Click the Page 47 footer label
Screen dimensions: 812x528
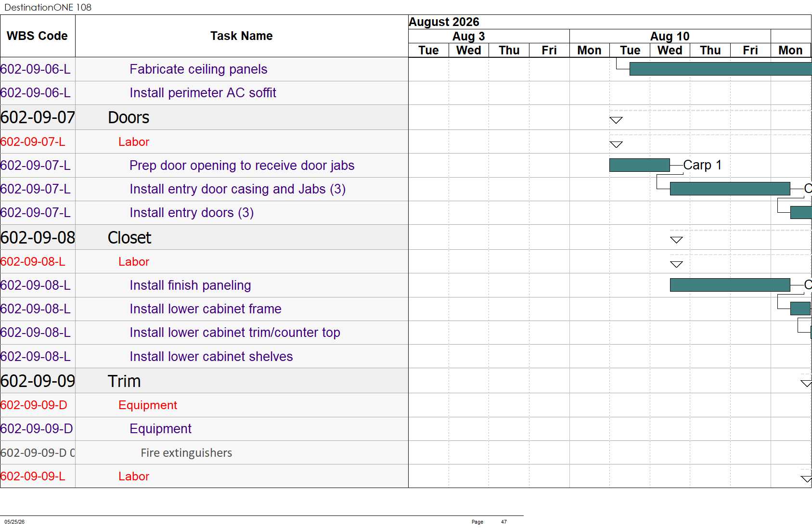[x=489, y=522]
